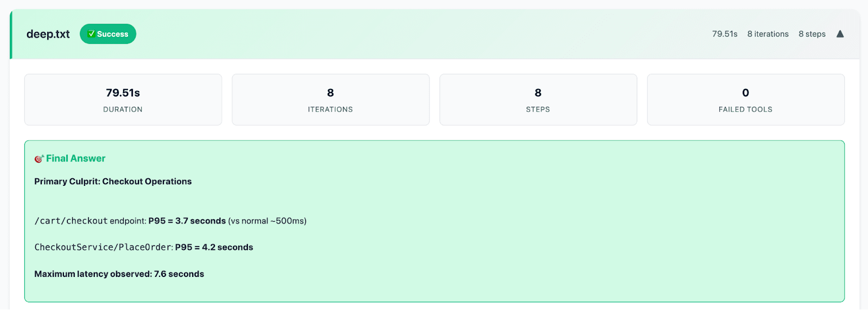Click the /cart/checkout endpoint code text

pos(71,221)
